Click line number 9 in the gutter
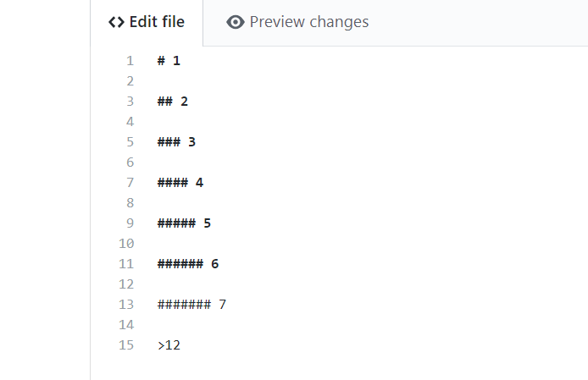 click(130, 223)
